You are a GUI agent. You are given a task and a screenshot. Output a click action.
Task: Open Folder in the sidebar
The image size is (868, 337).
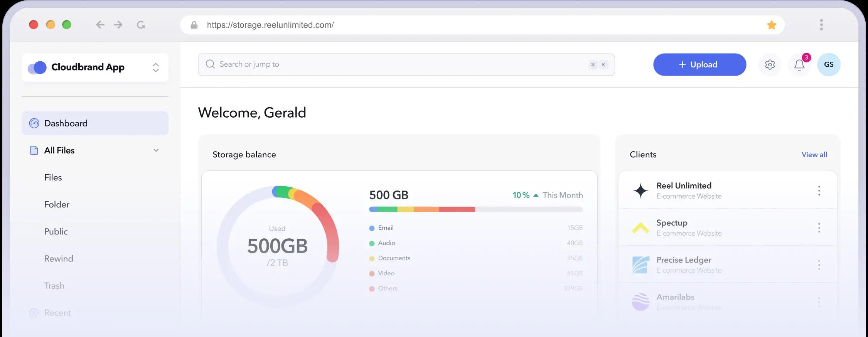click(x=57, y=204)
